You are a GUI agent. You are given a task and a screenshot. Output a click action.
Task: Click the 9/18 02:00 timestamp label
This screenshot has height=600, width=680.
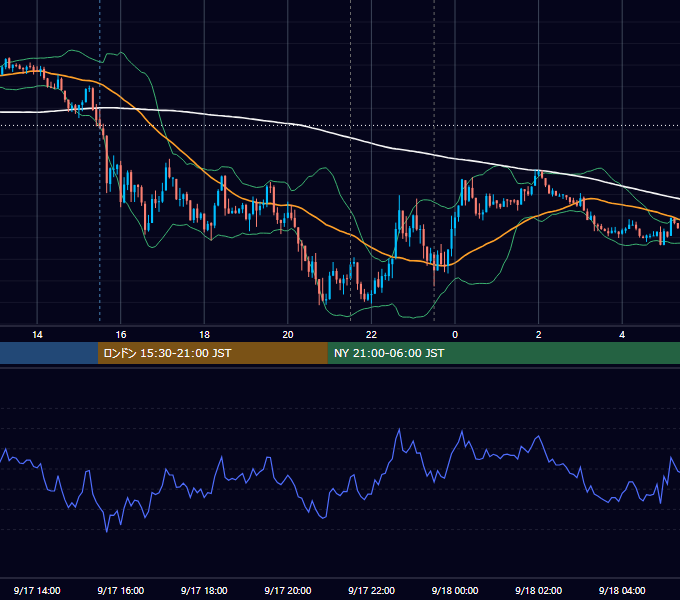[539, 590]
